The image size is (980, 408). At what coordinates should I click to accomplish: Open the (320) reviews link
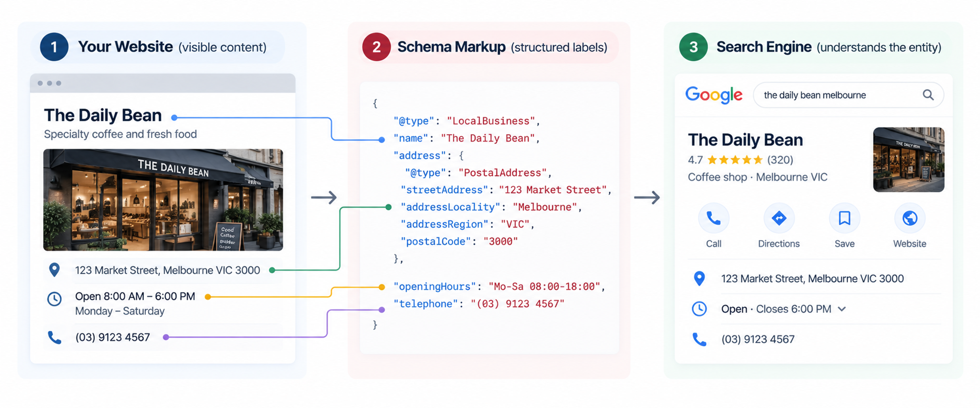[780, 160]
